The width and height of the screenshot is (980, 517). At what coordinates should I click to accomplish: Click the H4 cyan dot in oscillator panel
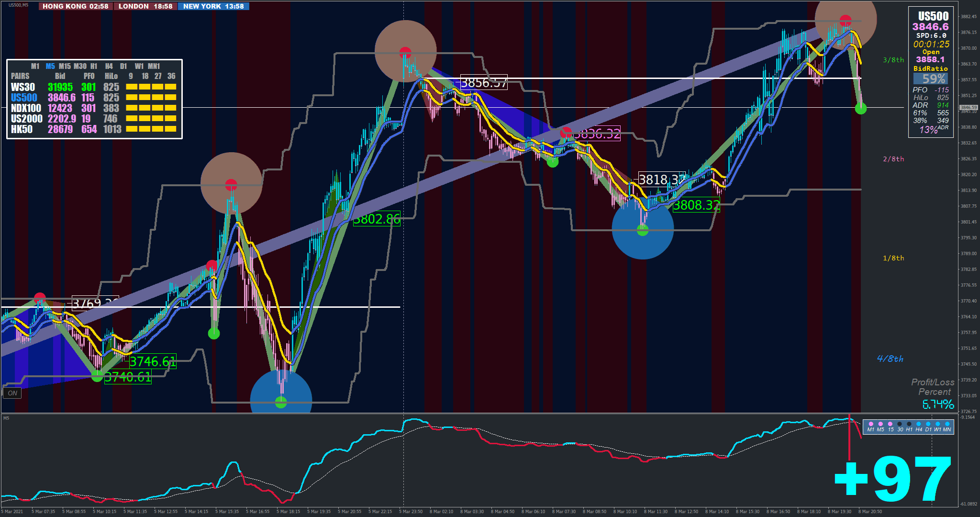[919, 424]
